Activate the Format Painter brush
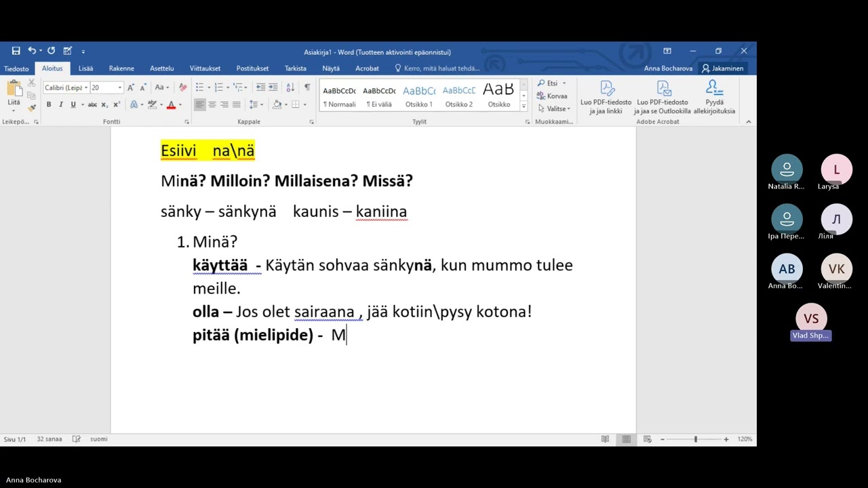Image resolution: width=868 pixels, height=488 pixels. point(31,108)
